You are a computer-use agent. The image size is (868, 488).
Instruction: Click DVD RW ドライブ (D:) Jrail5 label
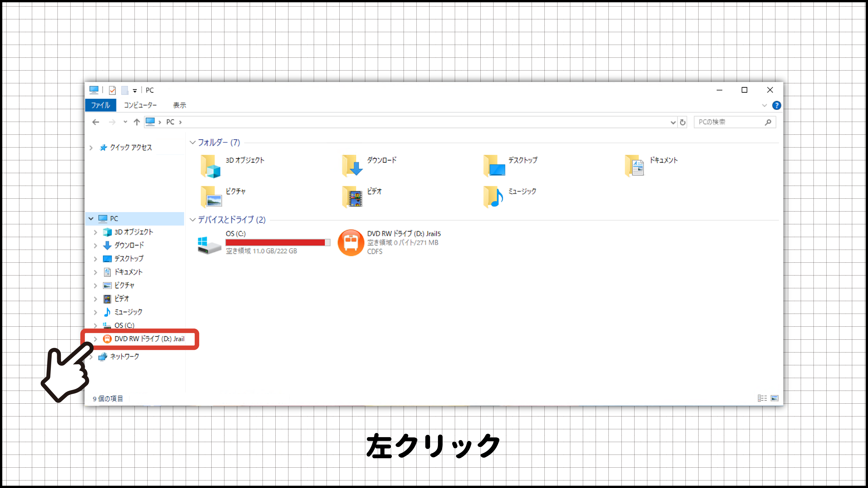pyautogui.click(x=404, y=233)
